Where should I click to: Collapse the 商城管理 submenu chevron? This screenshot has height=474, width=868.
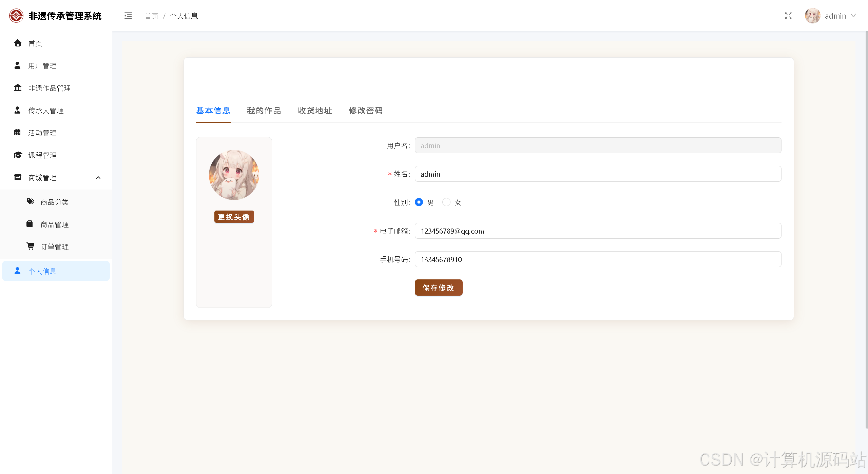(x=98, y=178)
